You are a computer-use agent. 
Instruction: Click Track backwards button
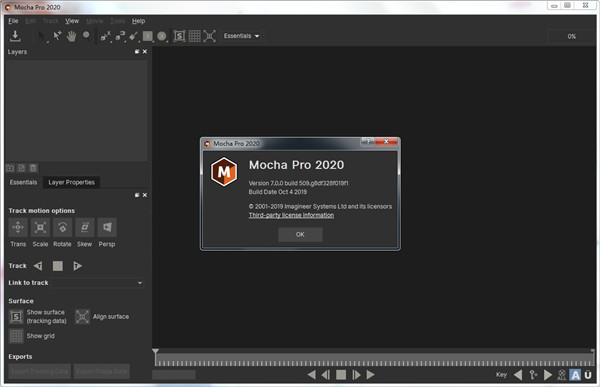[x=38, y=266]
